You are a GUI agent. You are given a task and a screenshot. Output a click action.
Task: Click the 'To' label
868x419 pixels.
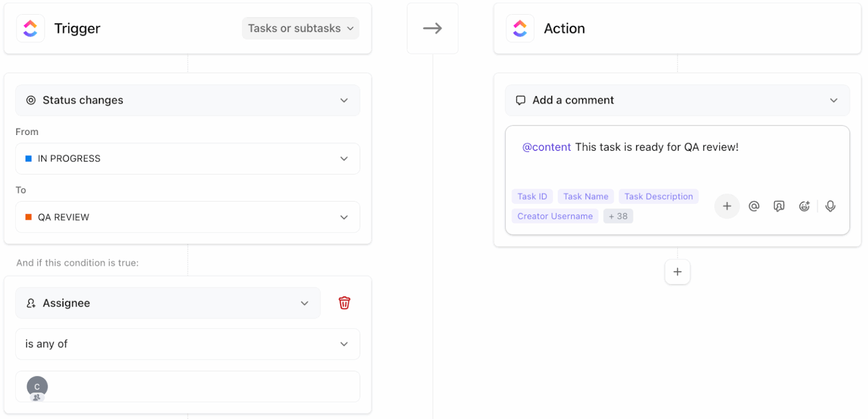point(21,190)
